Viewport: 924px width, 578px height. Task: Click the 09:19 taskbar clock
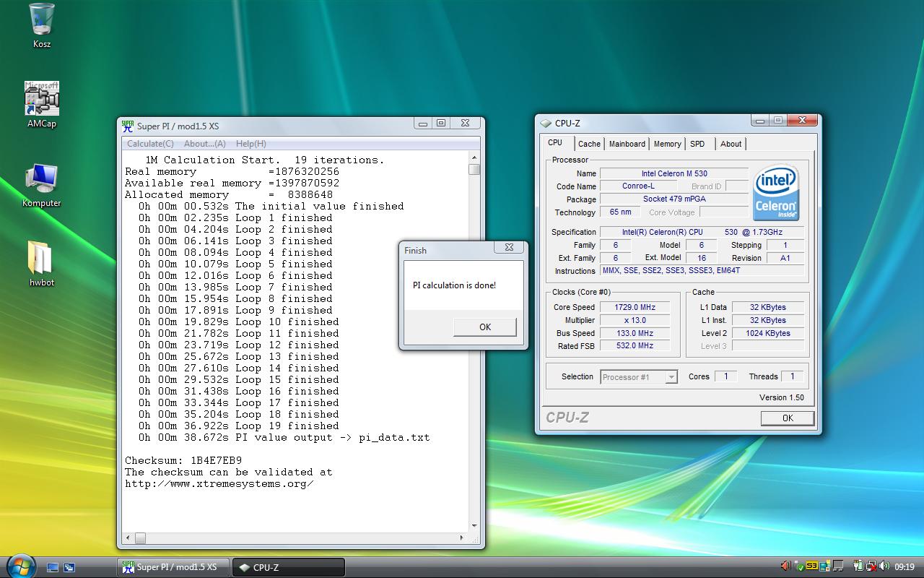905,567
